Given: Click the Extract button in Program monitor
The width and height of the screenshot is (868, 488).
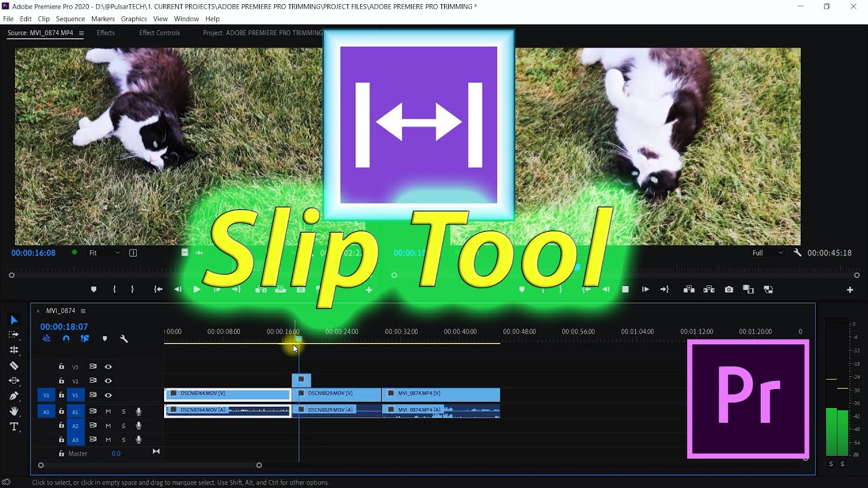Looking at the screenshot, I should point(709,289).
